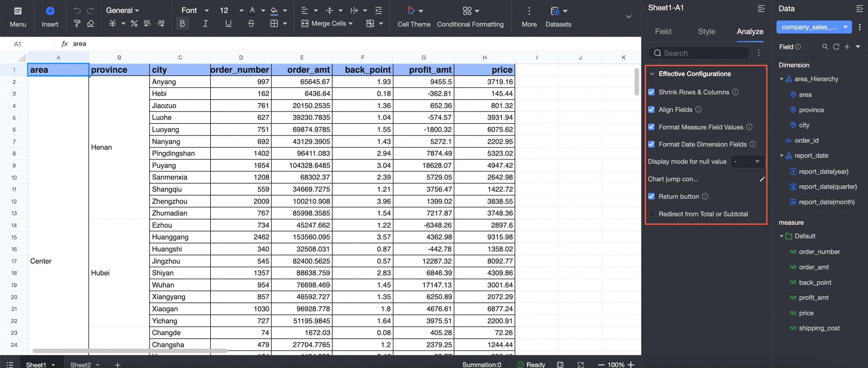Switch to the Style tab
The height and width of the screenshot is (368, 868).
[706, 31]
